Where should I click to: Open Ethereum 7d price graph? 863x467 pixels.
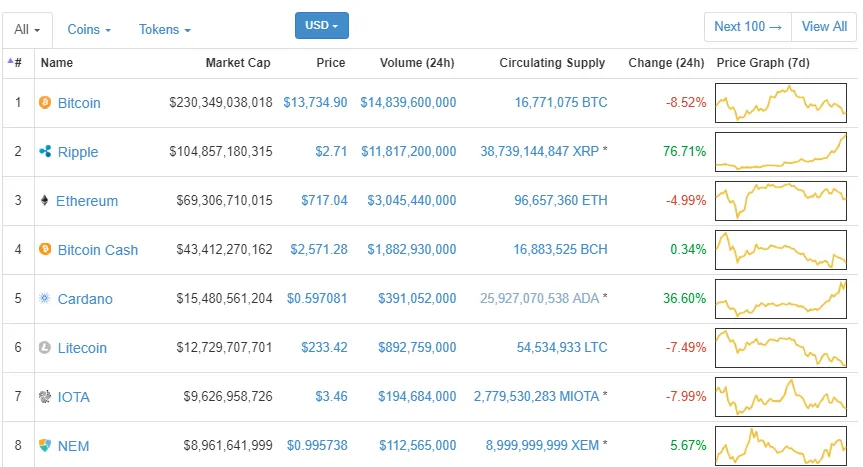tap(780, 201)
